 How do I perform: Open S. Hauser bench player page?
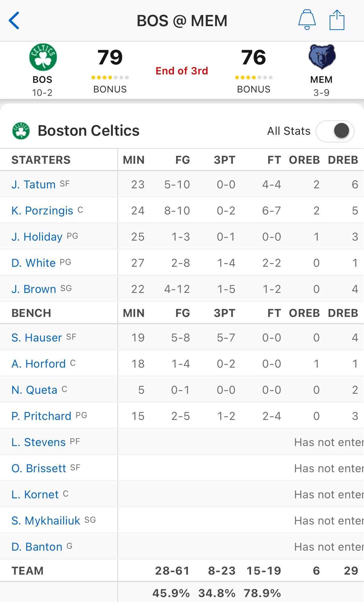click(x=37, y=337)
